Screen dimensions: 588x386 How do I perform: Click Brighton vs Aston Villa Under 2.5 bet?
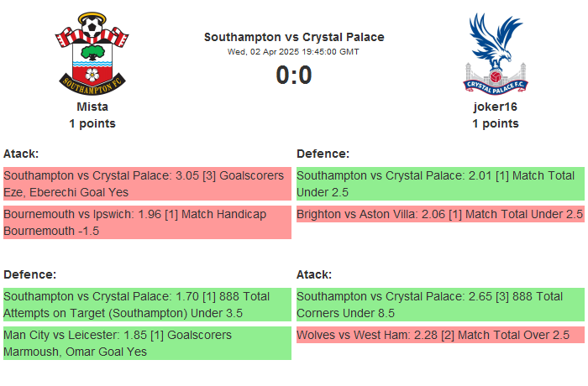coord(440,214)
